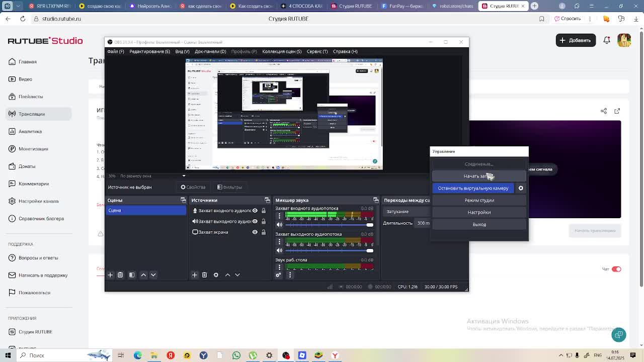The width and height of the screenshot is (644, 362).
Task: Toggle lock on the input audio capture source
Action: point(263,211)
